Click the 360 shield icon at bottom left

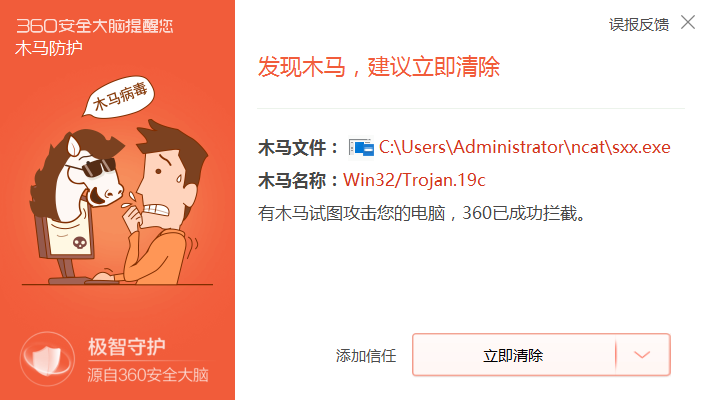click(47, 359)
